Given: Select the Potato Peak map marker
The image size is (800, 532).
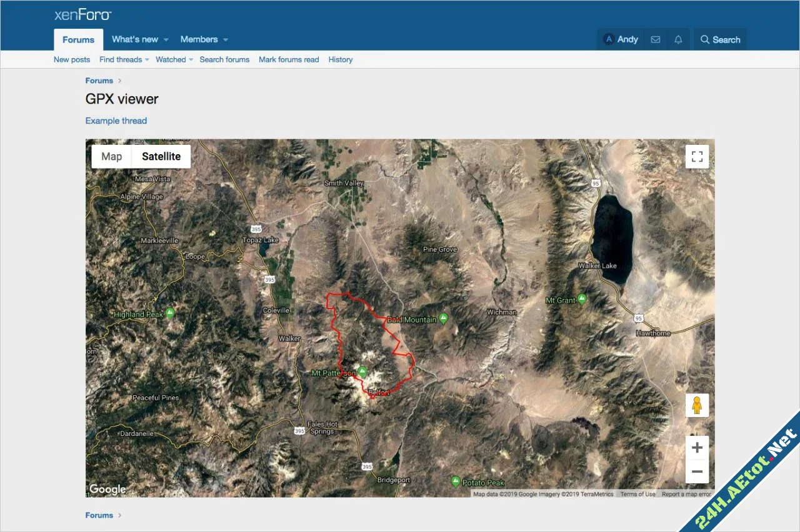Looking at the screenshot, I should tap(456, 481).
